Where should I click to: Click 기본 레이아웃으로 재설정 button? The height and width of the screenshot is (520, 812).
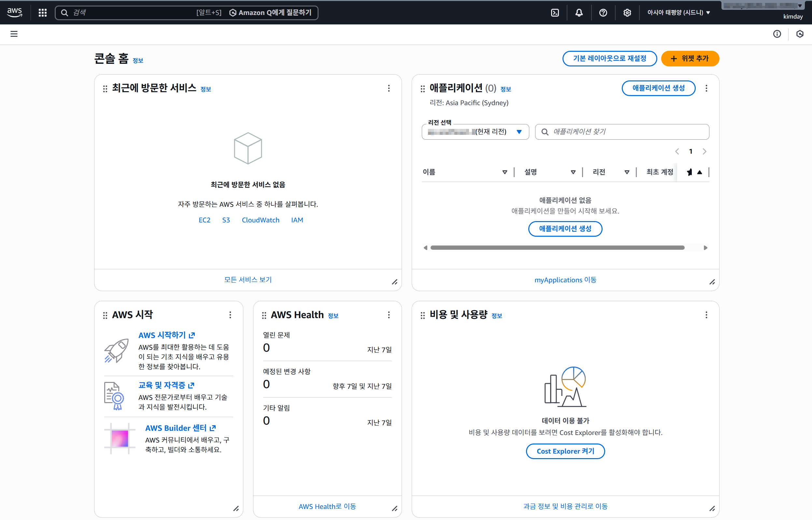tap(609, 58)
